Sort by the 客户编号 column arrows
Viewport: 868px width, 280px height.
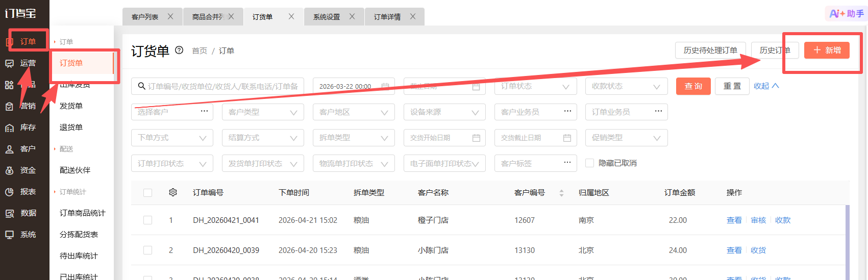click(561, 193)
